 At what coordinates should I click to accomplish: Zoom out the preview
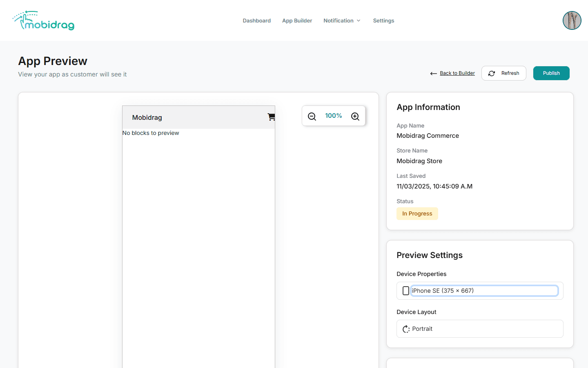312,117
